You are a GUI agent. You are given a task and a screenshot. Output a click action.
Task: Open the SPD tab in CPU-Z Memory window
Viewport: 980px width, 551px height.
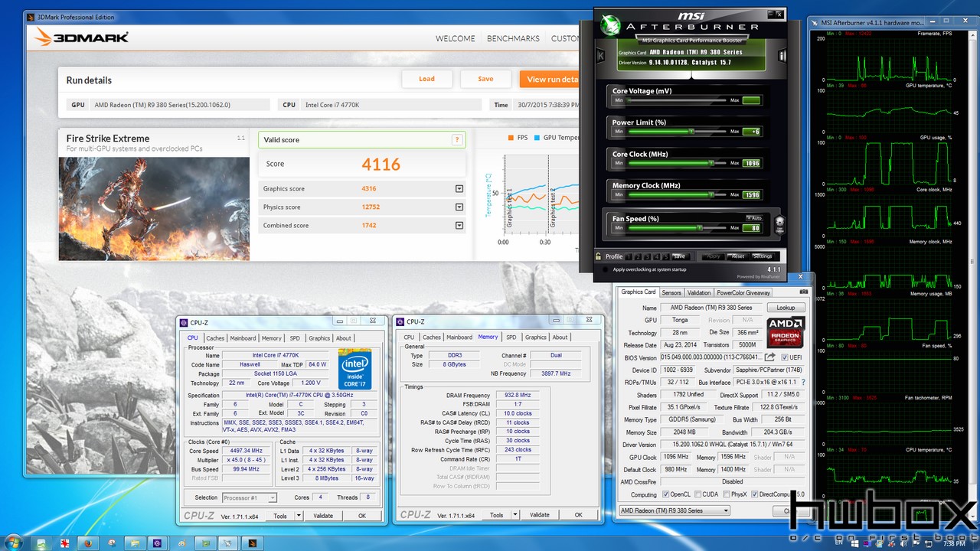[x=511, y=337]
